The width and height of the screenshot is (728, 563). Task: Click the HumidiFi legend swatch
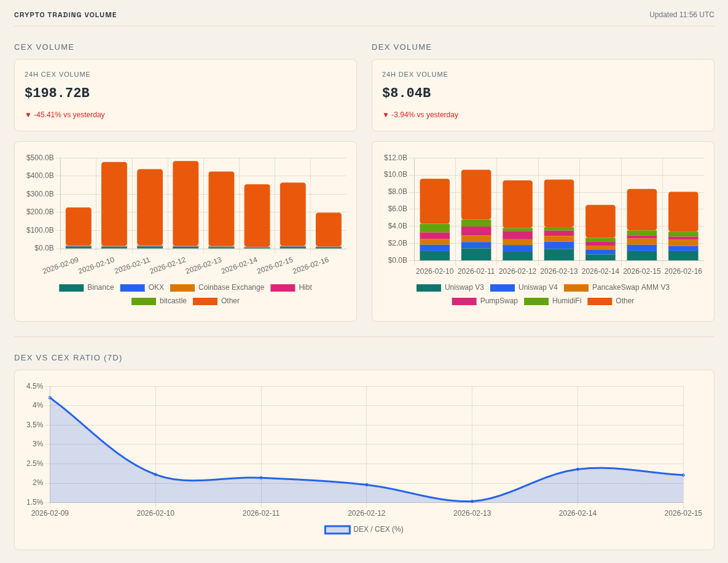536,301
